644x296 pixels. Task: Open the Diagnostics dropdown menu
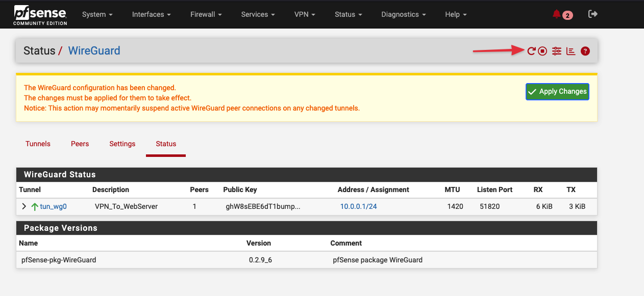[403, 14]
